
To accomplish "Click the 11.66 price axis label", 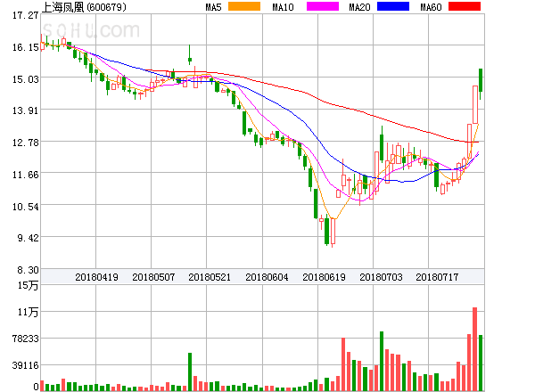I will [x=26, y=175].
